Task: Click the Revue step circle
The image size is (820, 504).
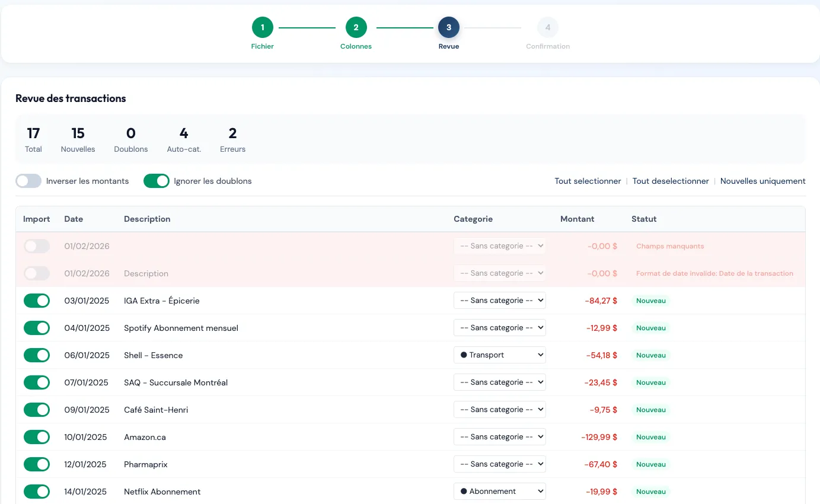Action: point(448,27)
